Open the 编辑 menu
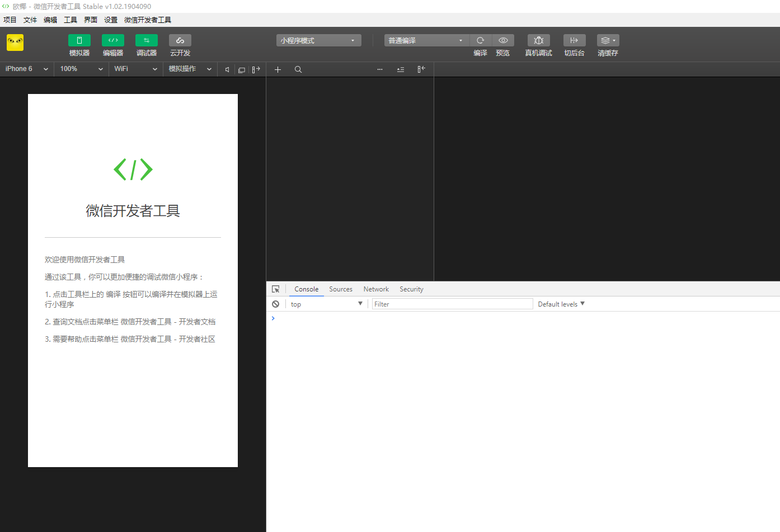Image resolution: width=780 pixels, height=532 pixels. tap(50, 20)
